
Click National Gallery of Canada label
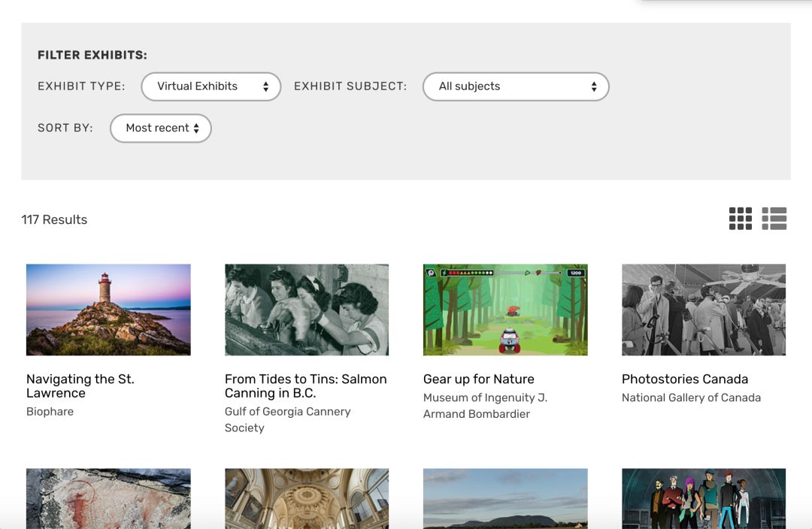point(691,398)
